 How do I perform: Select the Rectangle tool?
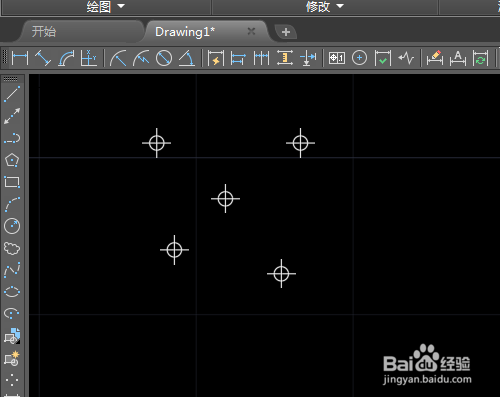[x=12, y=182]
